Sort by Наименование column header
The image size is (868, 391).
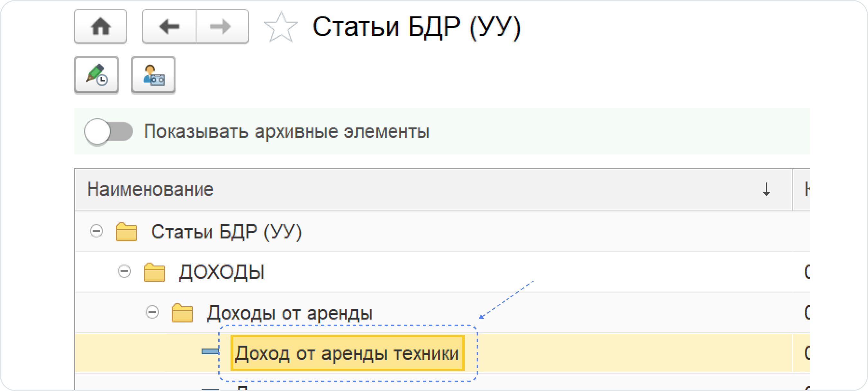click(150, 189)
